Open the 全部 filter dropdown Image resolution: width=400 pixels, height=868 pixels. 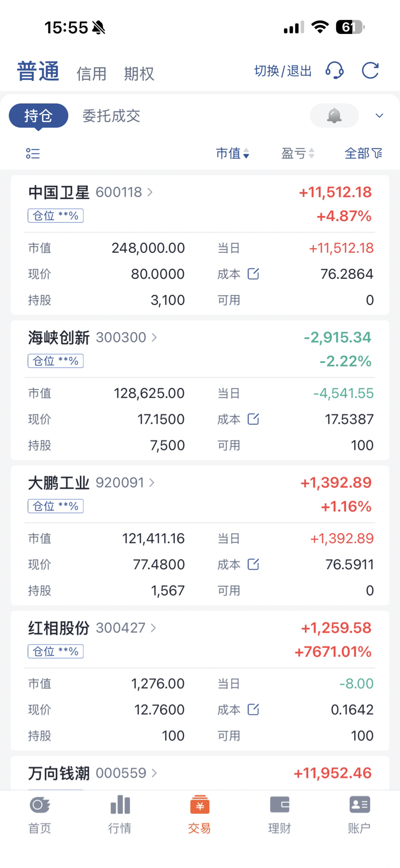363,153
